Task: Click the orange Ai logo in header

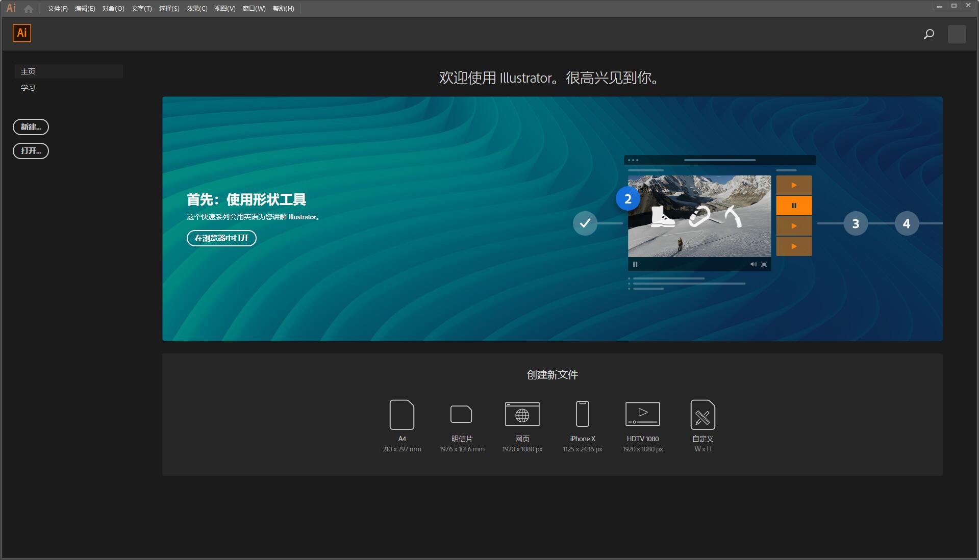Action: click(x=22, y=33)
